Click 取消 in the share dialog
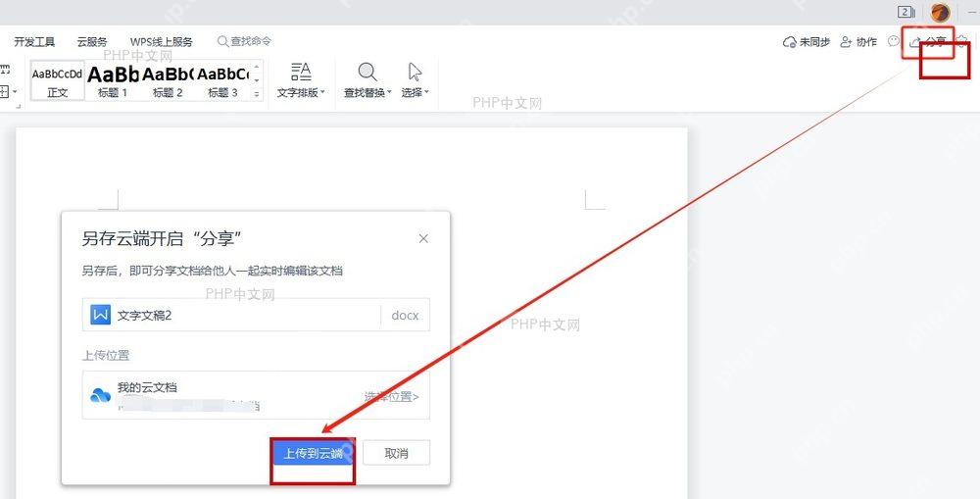This screenshot has width=980, height=499. (396, 453)
